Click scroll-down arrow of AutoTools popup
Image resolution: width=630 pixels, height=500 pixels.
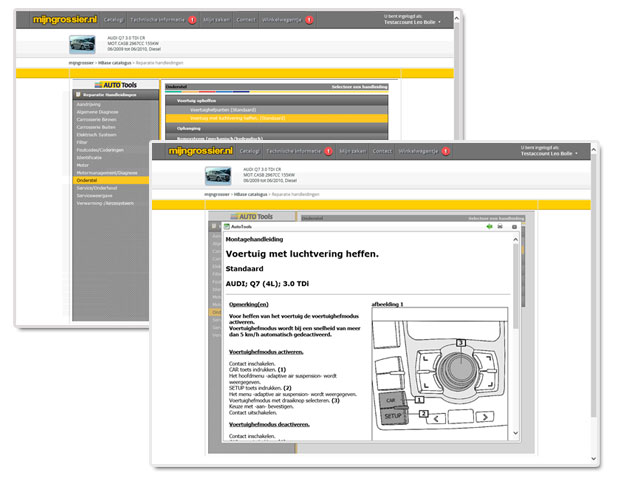click(x=515, y=433)
